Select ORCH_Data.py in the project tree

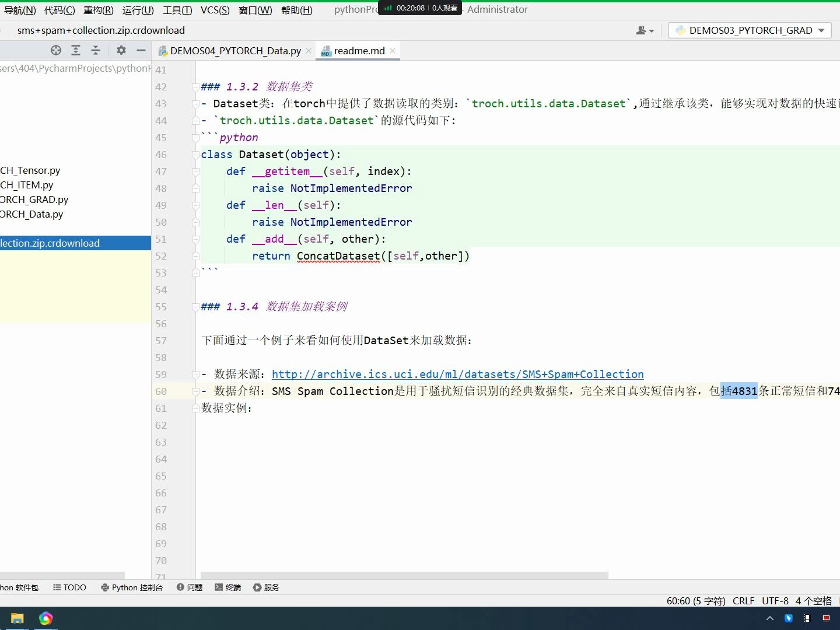pos(32,214)
